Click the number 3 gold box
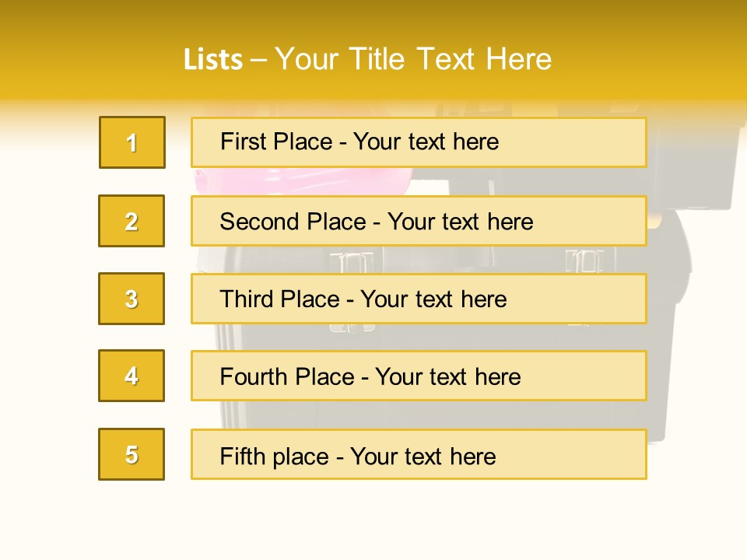The height and width of the screenshot is (560, 747). click(x=132, y=299)
